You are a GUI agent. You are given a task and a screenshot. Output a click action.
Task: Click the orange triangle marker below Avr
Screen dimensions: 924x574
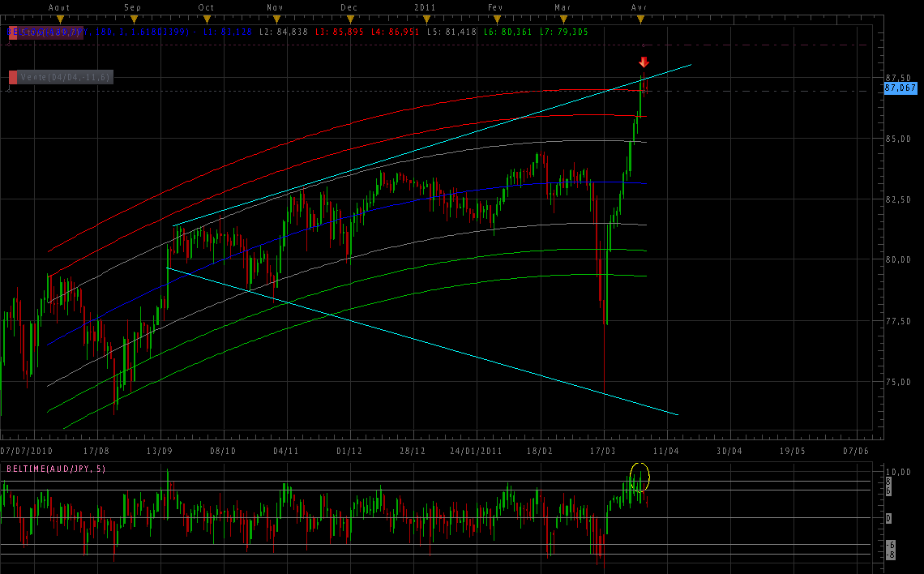click(x=640, y=19)
